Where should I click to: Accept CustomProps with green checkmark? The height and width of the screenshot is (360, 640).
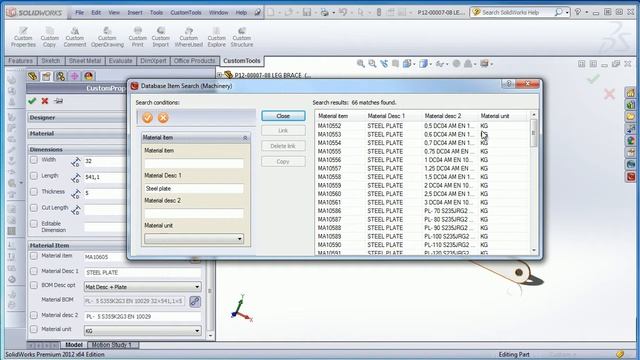coord(32,101)
